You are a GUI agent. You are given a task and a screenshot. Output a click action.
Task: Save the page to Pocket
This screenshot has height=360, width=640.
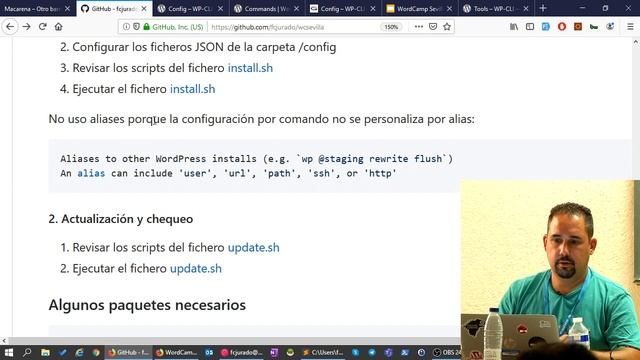(x=433, y=27)
